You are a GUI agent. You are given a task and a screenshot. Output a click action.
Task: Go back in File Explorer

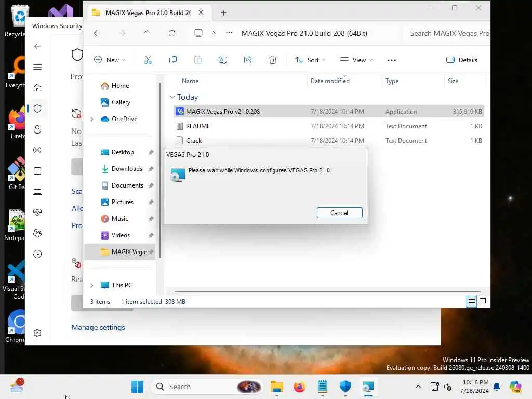pos(97,33)
